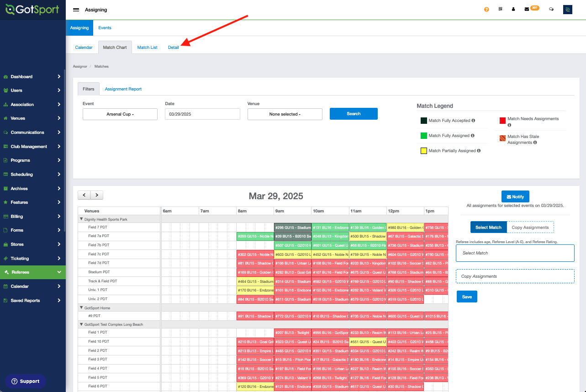
Task: Click the Select Match input field
Action: click(x=515, y=253)
